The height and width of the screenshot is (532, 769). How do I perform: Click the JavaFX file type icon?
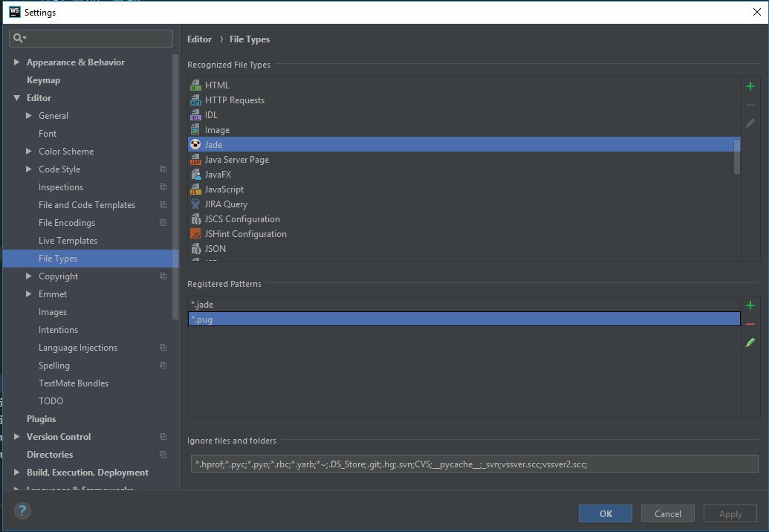tap(195, 174)
